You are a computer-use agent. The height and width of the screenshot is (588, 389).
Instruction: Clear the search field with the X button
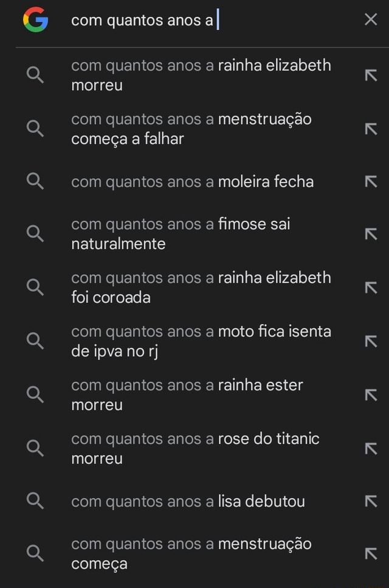pos(371,19)
